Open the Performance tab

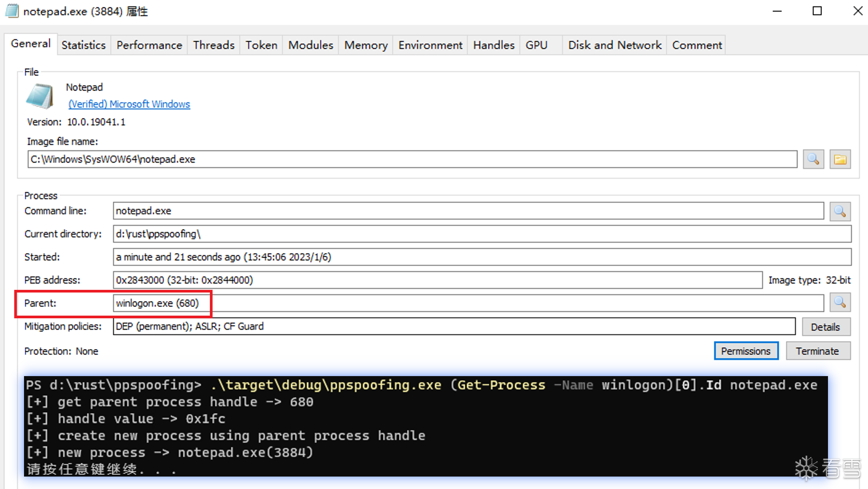click(149, 45)
